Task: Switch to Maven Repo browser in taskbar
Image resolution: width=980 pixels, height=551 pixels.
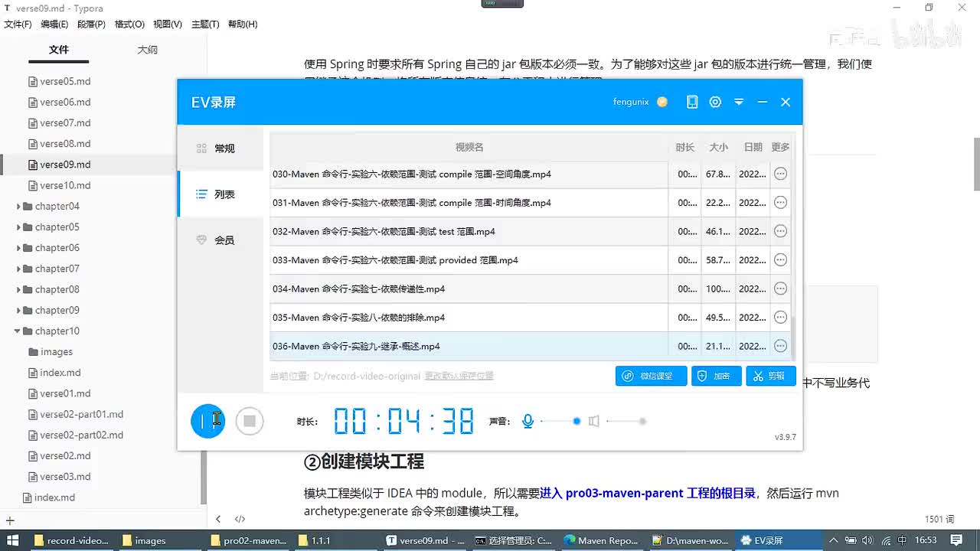Action: click(601, 540)
